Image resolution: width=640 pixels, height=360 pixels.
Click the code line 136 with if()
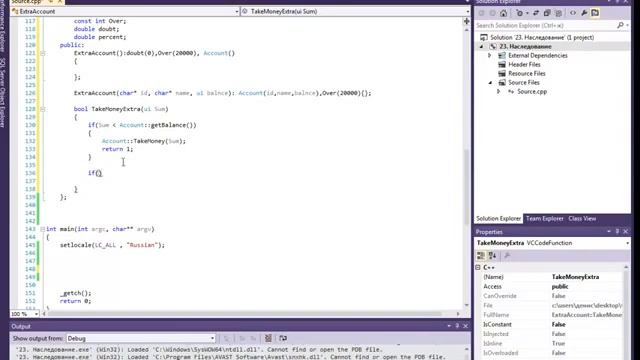click(95, 173)
